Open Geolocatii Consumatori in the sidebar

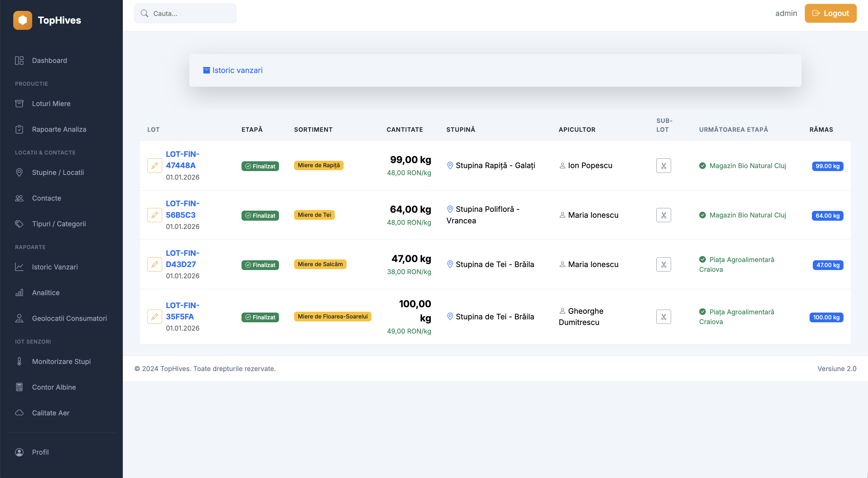click(x=69, y=318)
